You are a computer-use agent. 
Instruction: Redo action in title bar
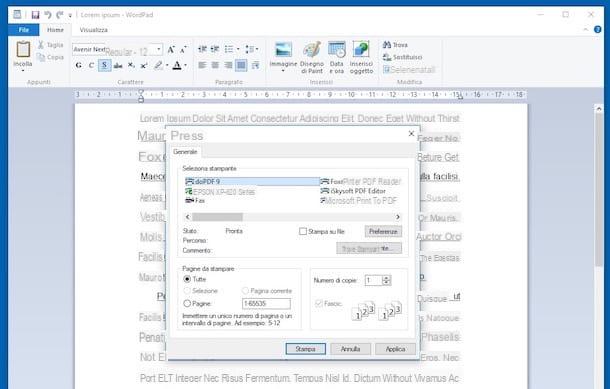pyautogui.click(x=60, y=15)
